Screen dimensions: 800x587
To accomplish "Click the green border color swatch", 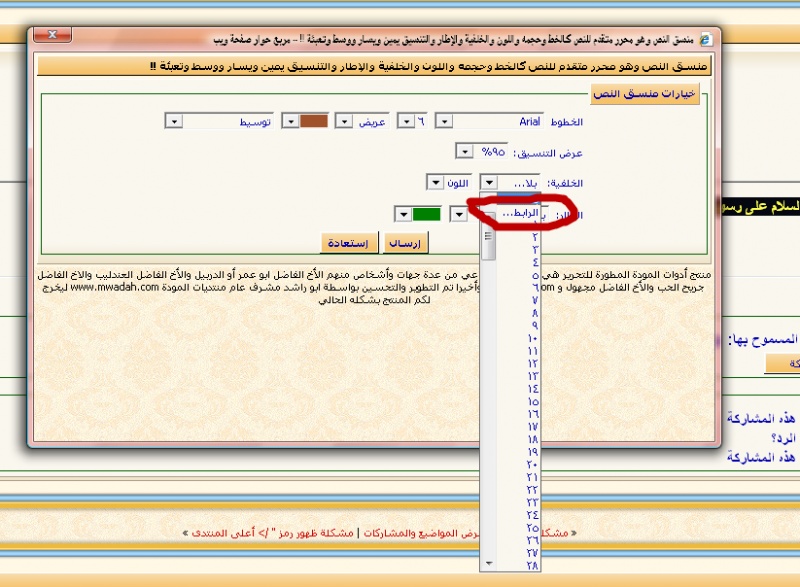I will (x=426, y=213).
